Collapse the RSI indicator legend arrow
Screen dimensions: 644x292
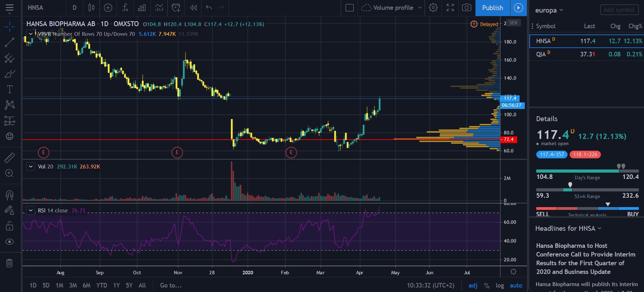(31, 210)
